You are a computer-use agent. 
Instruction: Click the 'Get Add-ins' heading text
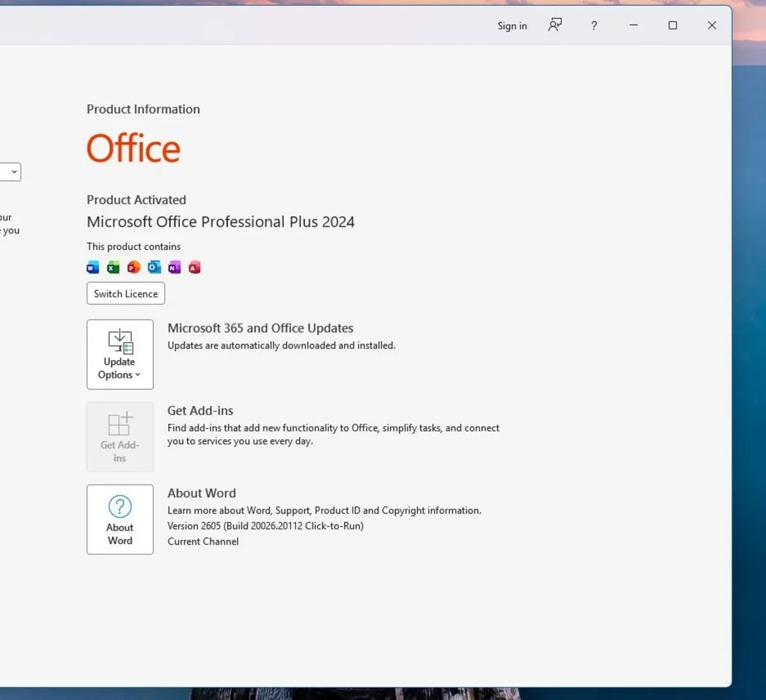pos(200,411)
